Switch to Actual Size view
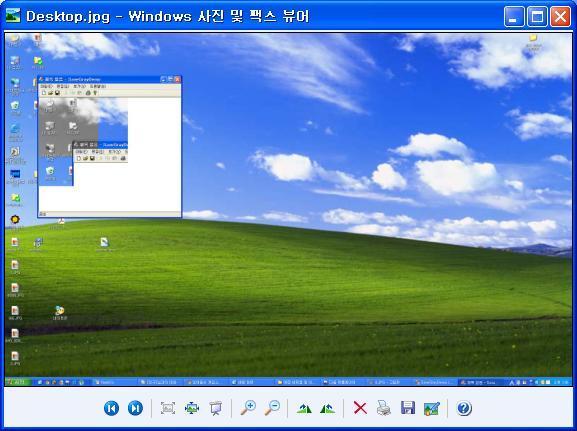 click(192, 408)
